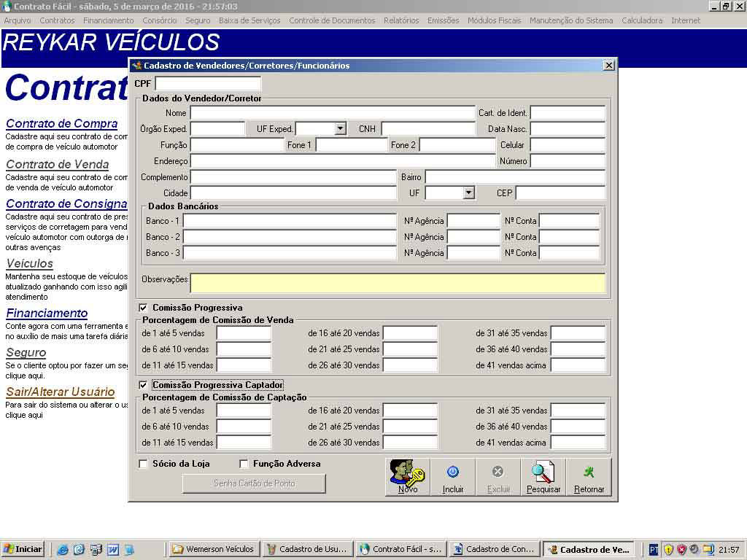Launch Word from the quick launch icon
This screenshot has width=747, height=560.
point(113,550)
